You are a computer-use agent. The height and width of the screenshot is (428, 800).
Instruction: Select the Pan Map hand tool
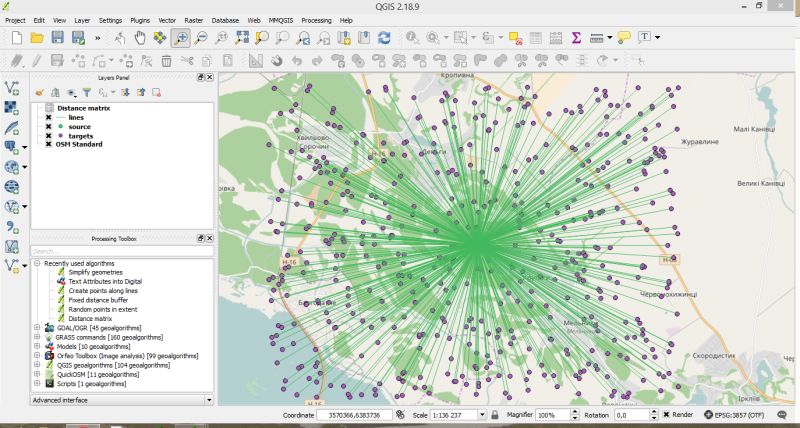[x=140, y=38]
